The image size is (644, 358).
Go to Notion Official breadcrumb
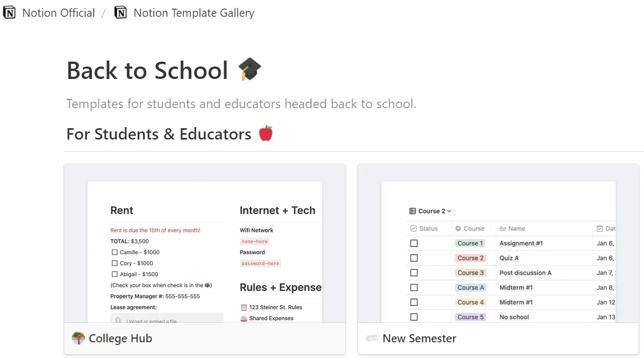[x=58, y=13]
